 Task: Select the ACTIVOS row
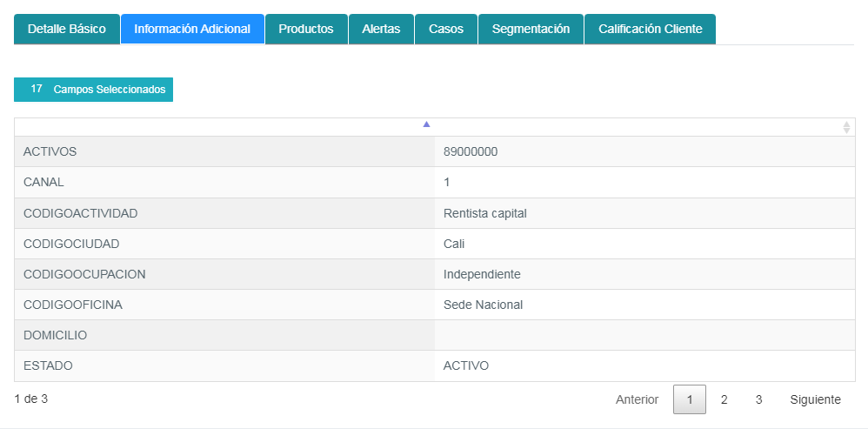(x=50, y=151)
